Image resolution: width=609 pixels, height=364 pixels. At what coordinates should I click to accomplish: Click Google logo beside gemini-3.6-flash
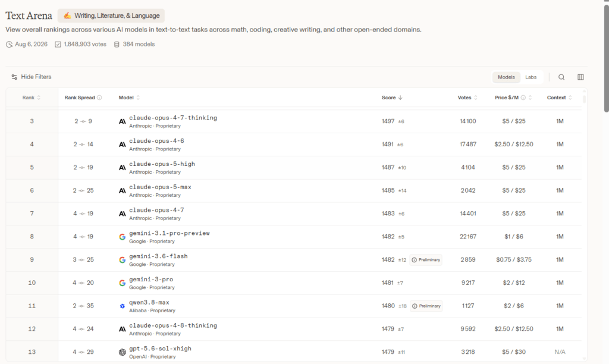tap(122, 260)
